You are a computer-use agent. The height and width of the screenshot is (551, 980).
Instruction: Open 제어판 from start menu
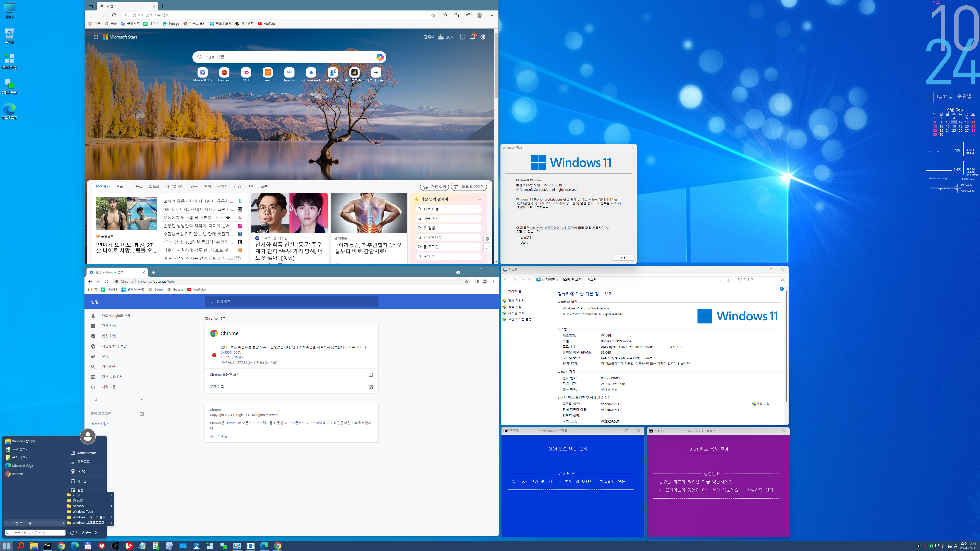click(x=81, y=481)
